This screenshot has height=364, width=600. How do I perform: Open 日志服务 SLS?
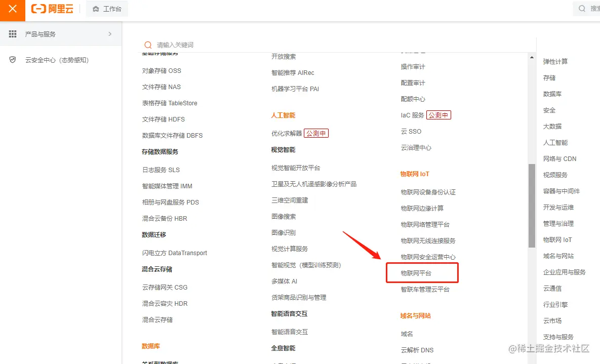(161, 170)
